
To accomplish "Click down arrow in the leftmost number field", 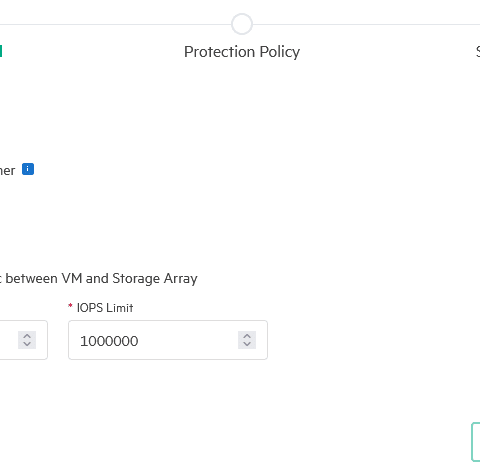I will coord(27,344).
